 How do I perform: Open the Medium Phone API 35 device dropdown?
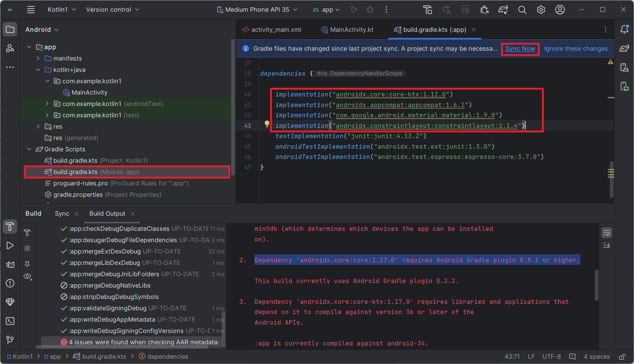(x=257, y=10)
